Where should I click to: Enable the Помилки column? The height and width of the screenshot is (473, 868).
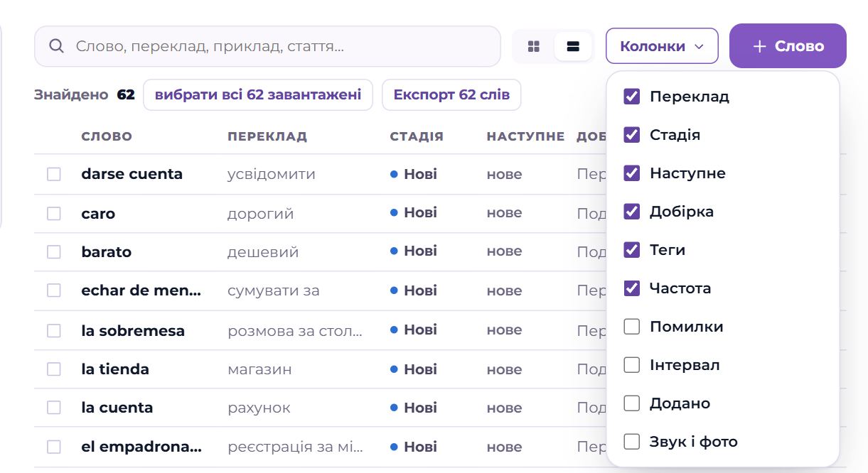tap(632, 327)
